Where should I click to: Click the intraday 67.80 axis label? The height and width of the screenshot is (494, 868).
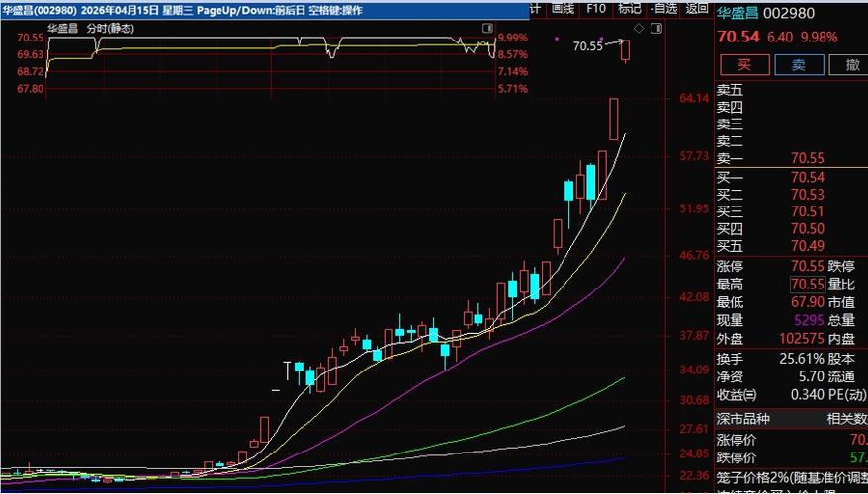click(31, 89)
